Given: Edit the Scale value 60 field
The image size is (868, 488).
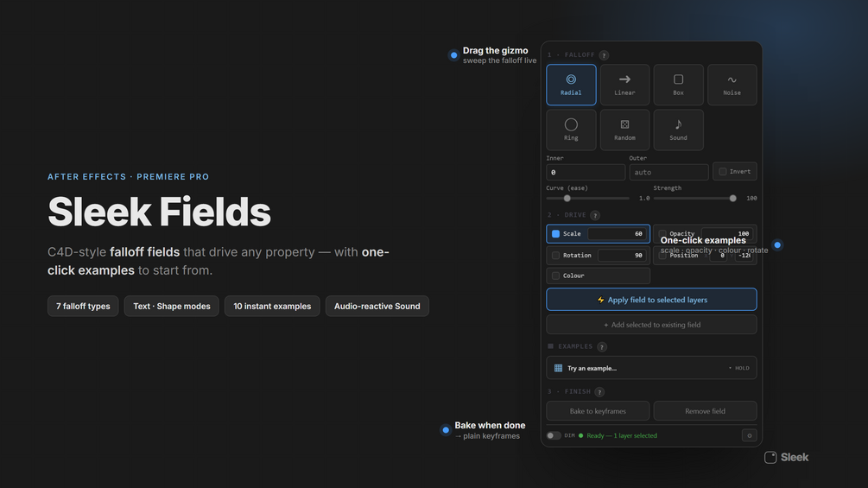Looking at the screenshot, I should coord(618,234).
